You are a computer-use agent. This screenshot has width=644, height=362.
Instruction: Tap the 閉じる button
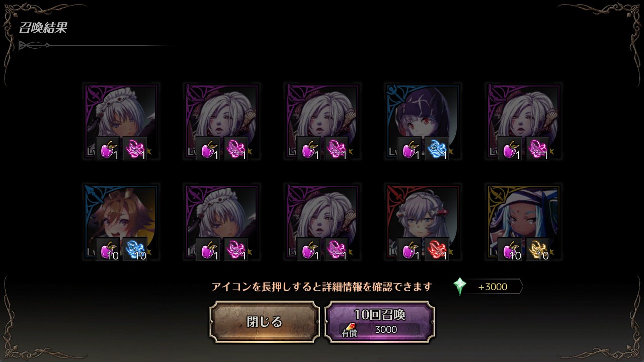(265, 322)
